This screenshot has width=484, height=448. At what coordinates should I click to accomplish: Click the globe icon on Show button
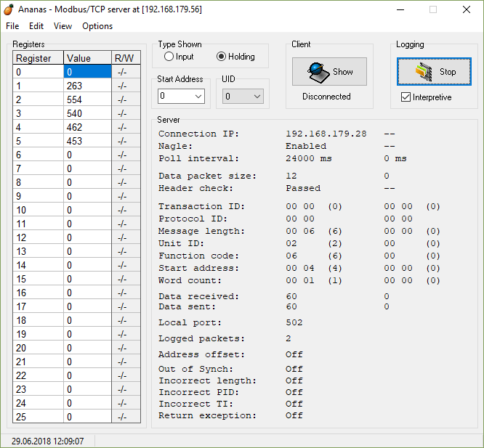coord(318,72)
